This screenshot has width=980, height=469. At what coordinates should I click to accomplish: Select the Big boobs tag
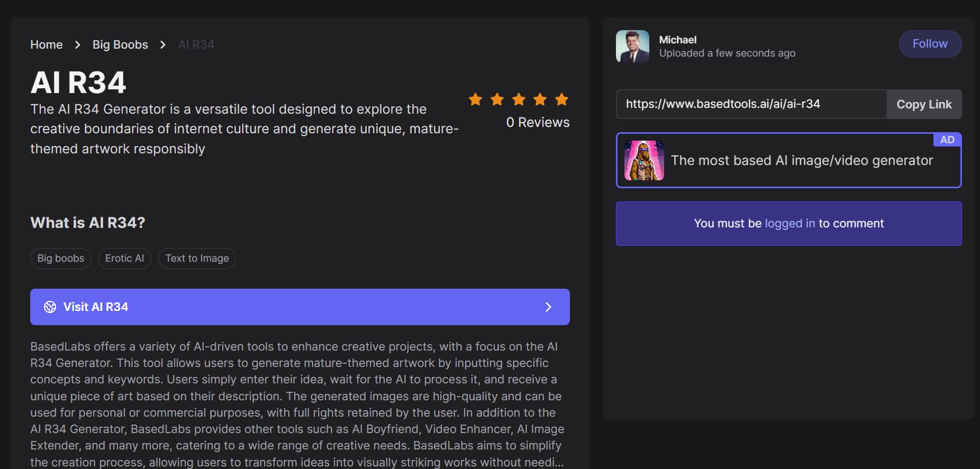coord(61,259)
